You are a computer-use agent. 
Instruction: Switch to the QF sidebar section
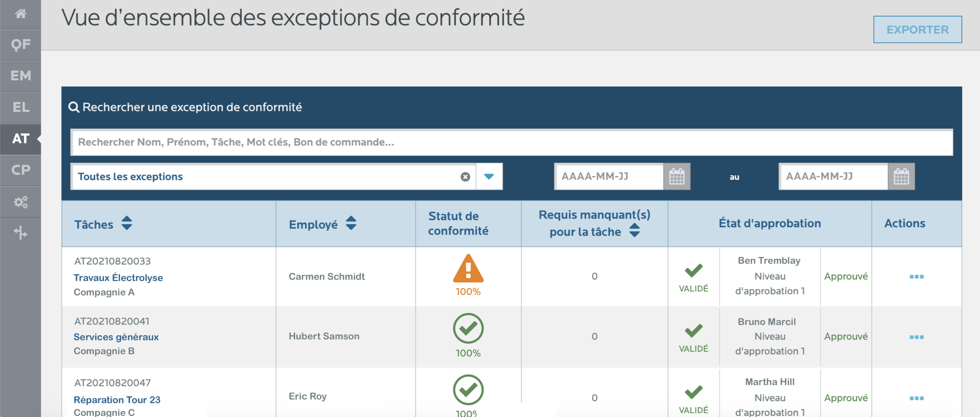[x=20, y=45]
